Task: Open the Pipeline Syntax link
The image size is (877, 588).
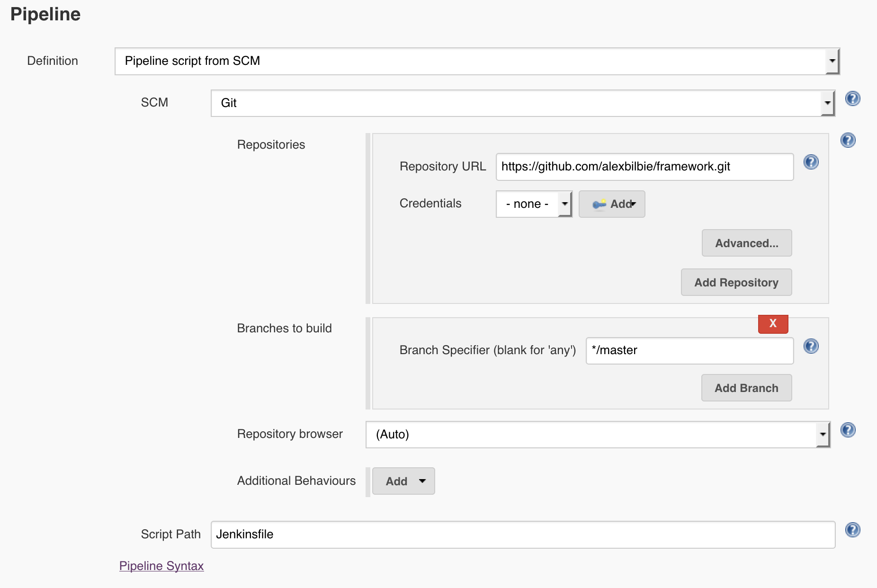Action: 161,566
